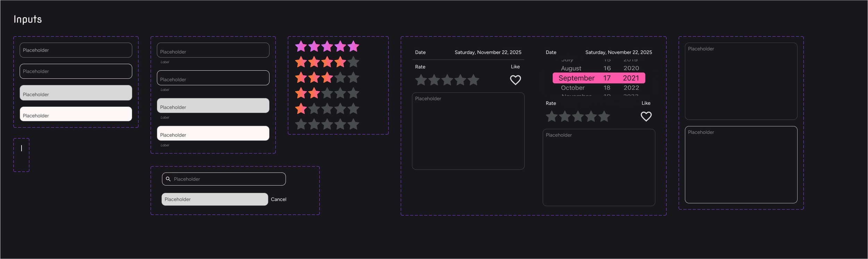The height and width of the screenshot is (259, 868).
Task: Click the first Rate star below the date wheel
Action: [552, 116]
